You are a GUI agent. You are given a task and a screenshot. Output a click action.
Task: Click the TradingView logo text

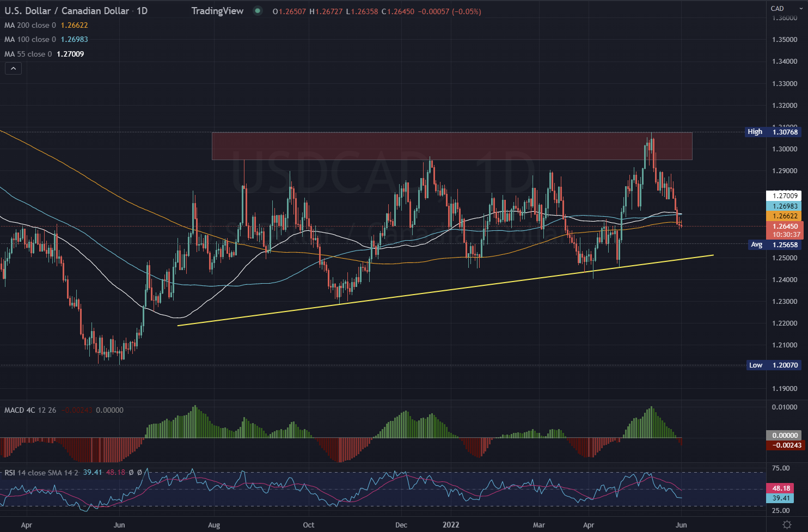pyautogui.click(x=217, y=11)
